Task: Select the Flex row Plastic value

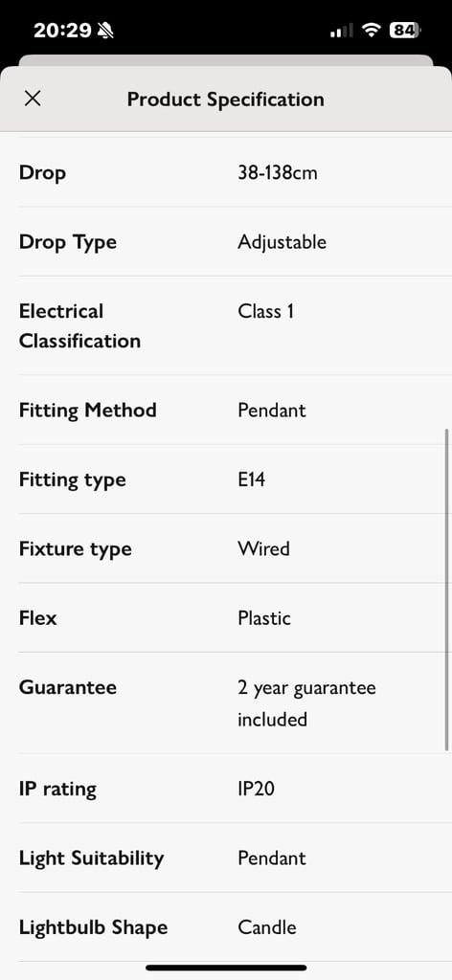Action: click(x=264, y=618)
